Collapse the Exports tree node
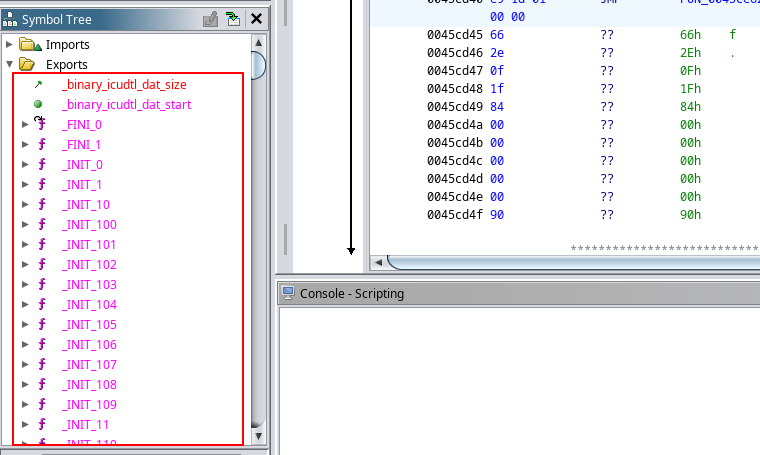This screenshot has height=455, width=760. [10, 65]
